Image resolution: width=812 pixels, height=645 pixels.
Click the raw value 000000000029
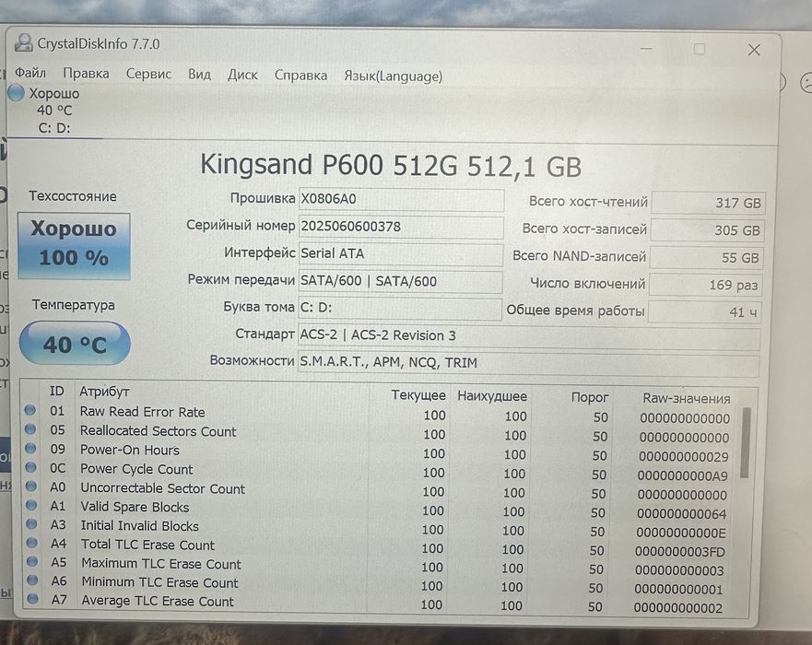[x=684, y=457]
